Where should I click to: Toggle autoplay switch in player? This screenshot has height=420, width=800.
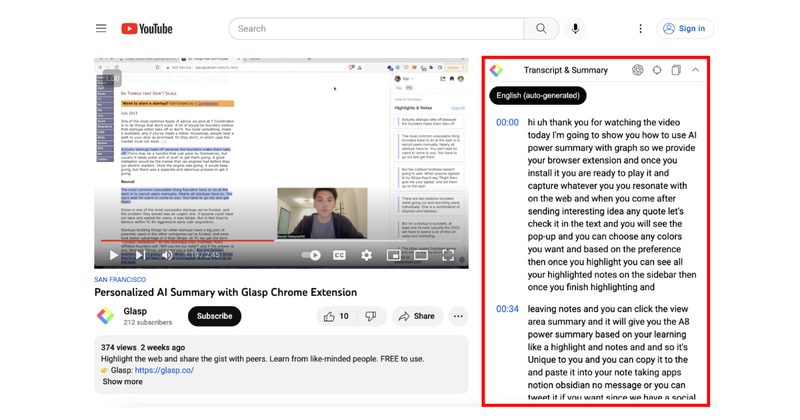pos(311,255)
